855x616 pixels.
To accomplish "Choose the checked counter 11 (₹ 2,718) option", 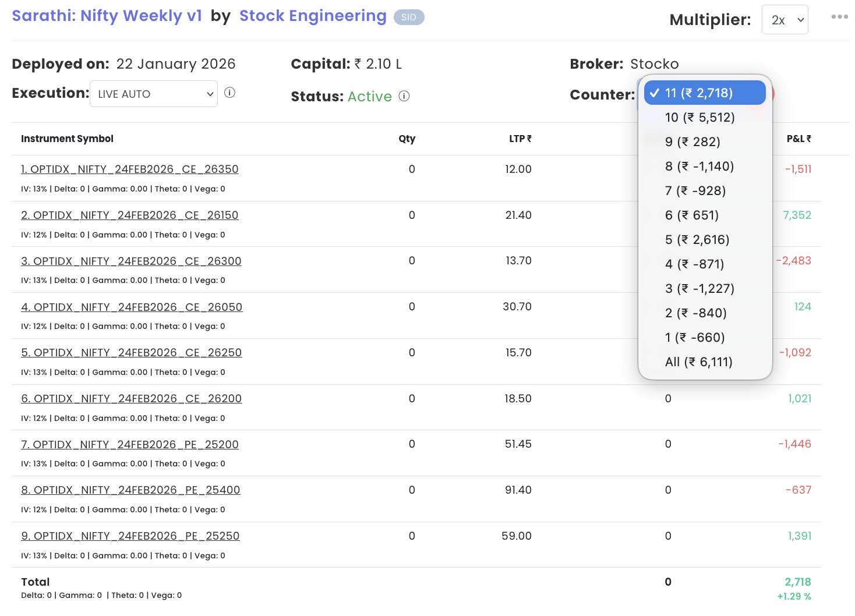I will tap(699, 93).
